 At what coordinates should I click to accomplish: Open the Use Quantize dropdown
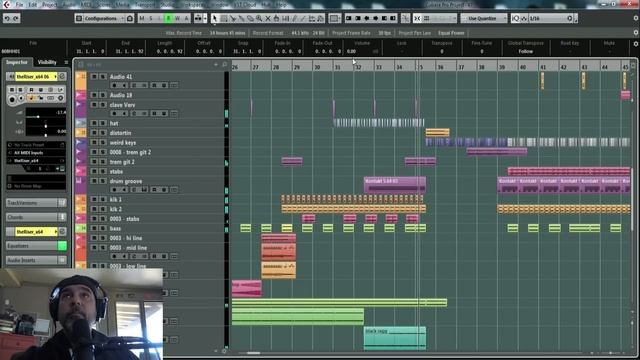point(484,18)
